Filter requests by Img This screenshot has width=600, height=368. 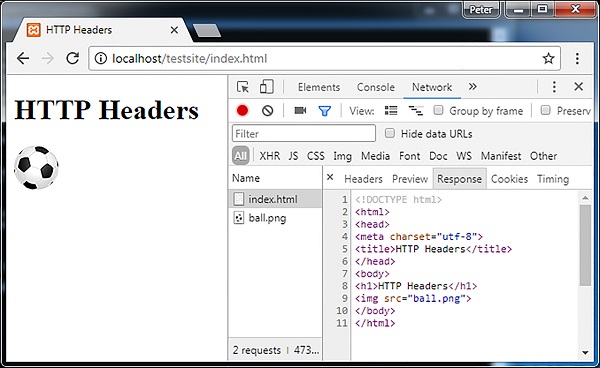click(342, 156)
